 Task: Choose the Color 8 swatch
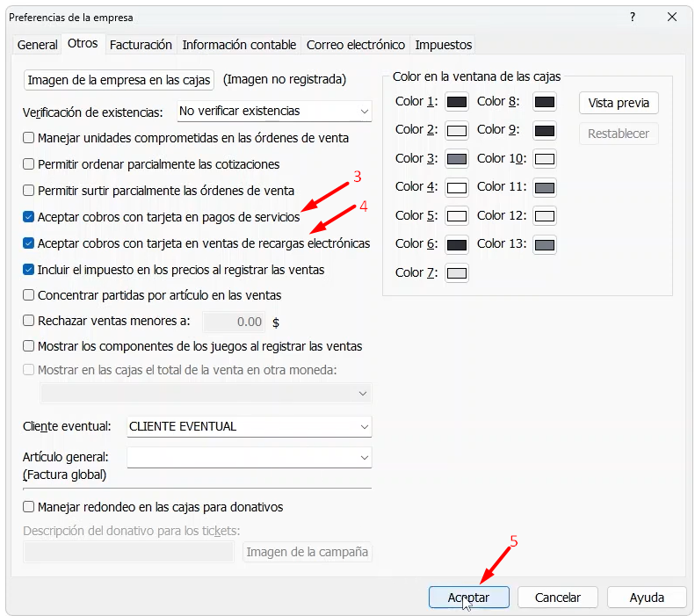(x=545, y=102)
